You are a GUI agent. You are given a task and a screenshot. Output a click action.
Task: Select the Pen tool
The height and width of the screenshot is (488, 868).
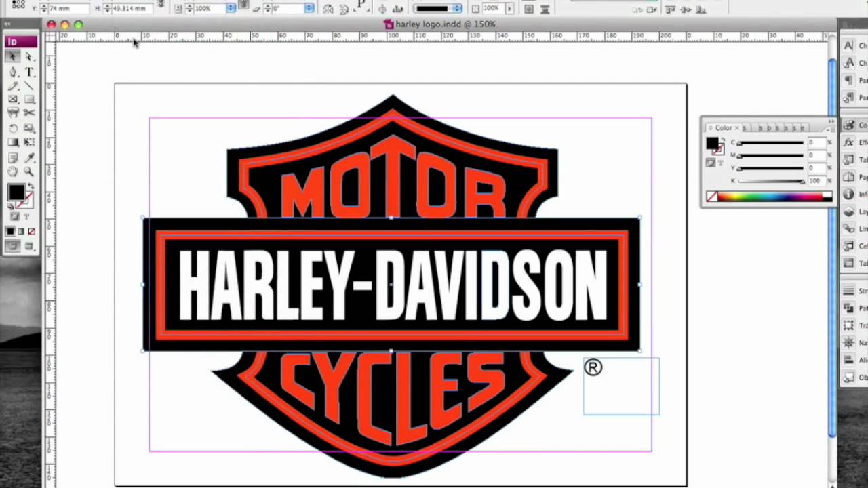tap(13, 72)
